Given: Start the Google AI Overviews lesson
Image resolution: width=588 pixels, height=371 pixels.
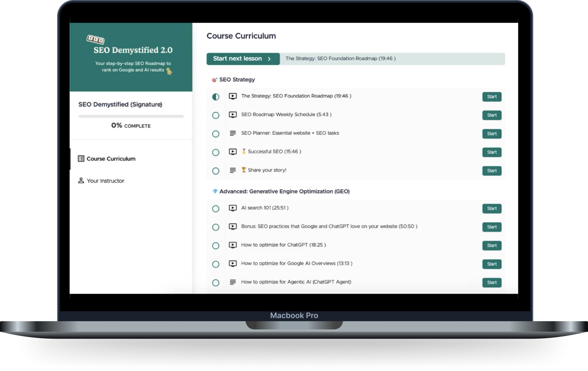Looking at the screenshot, I should click(492, 264).
